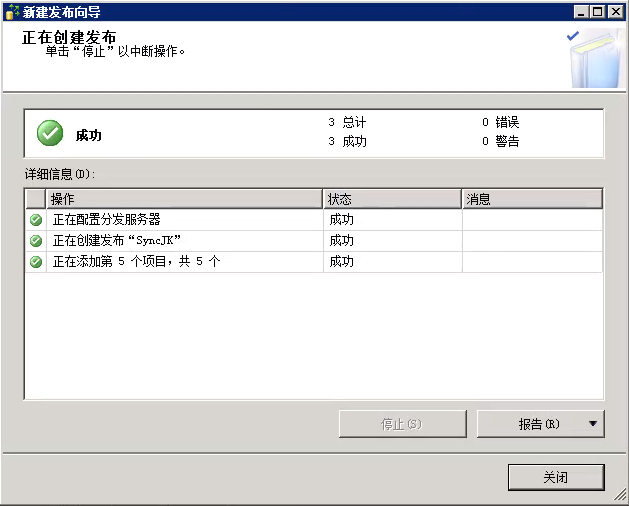Click the 3 成功 summary count
This screenshot has height=506, width=629.
coord(347,141)
